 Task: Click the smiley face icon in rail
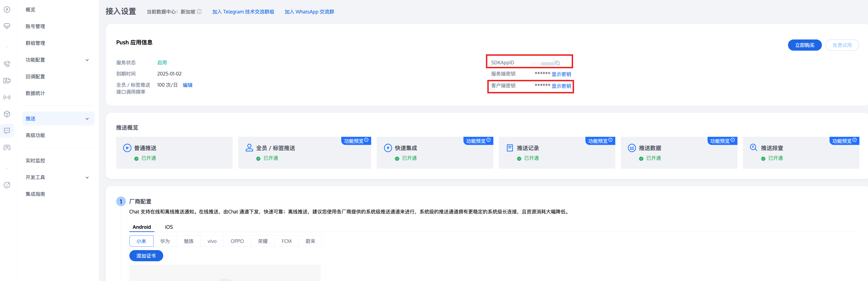pyautogui.click(x=7, y=185)
